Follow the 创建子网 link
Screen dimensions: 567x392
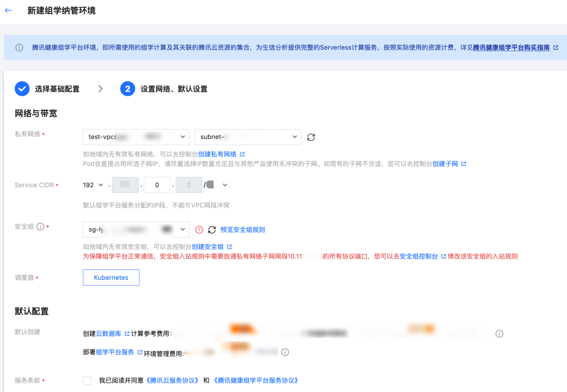[x=445, y=164]
